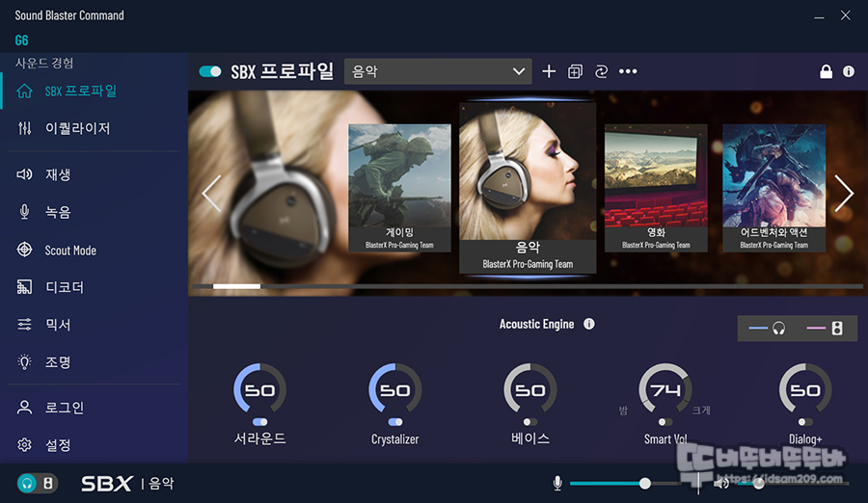
Task: Toggle the 서라운드 switch
Action: click(x=259, y=422)
